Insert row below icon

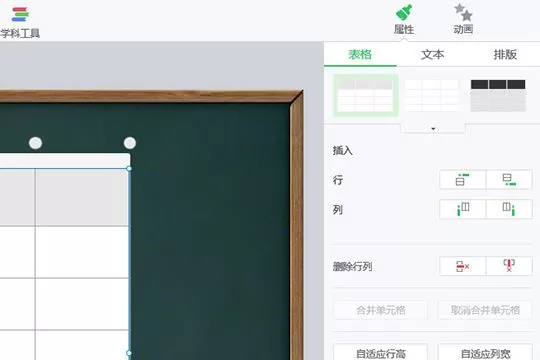click(x=509, y=179)
